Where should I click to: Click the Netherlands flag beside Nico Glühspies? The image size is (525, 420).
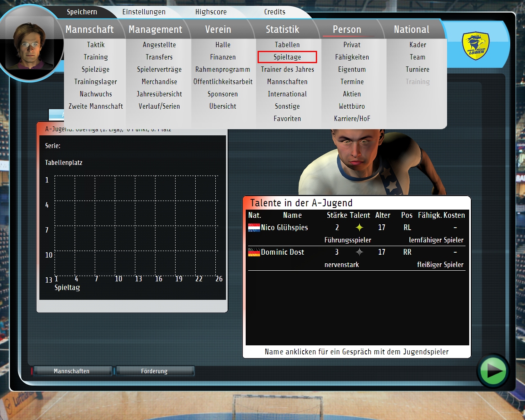tap(254, 228)
